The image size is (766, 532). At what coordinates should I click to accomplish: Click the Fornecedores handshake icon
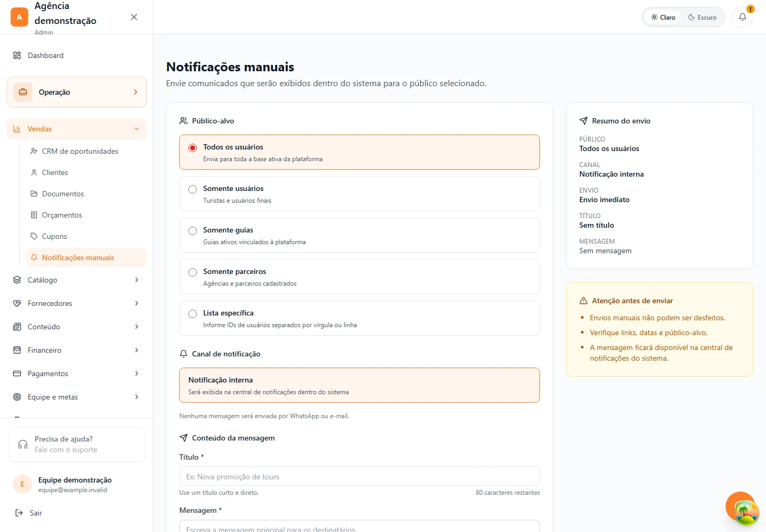click(17, 303)
